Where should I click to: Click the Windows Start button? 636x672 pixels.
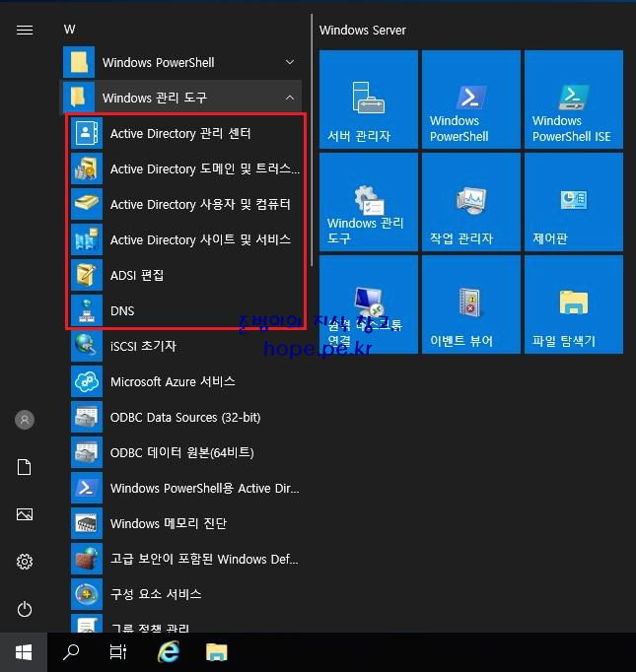(24, 652)
